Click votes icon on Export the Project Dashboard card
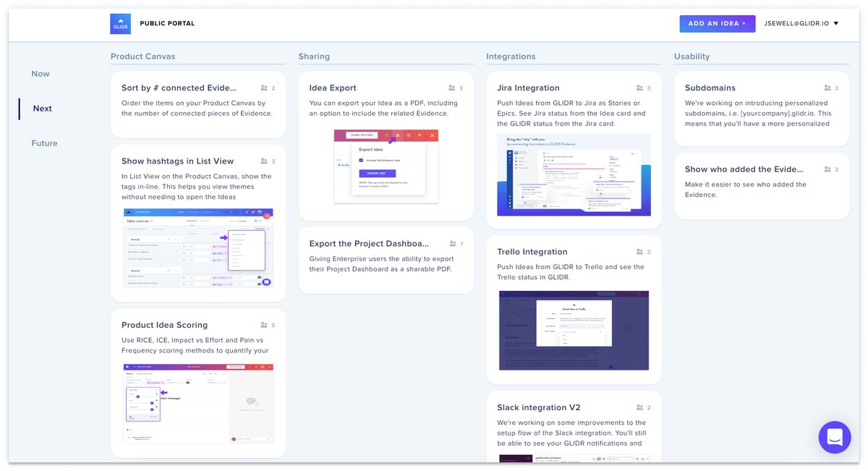Screen dimensions: 868x471 tap(453, 244)
